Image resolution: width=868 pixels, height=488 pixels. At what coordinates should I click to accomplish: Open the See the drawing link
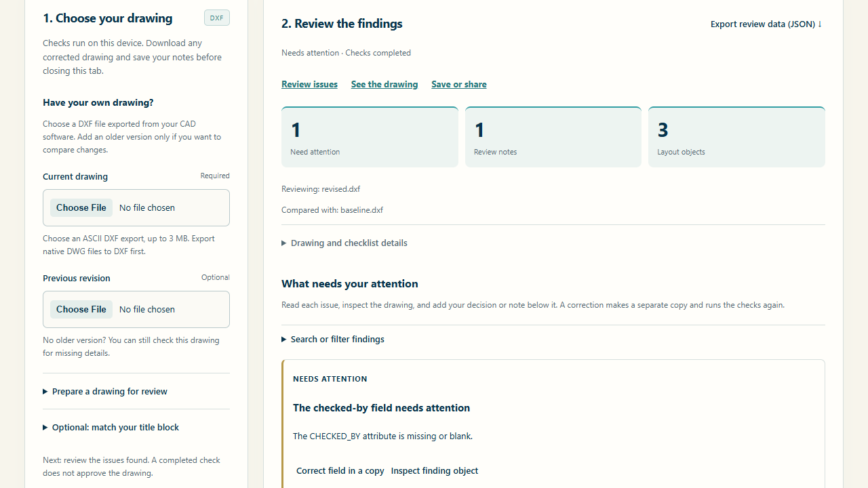pyautogui.click(x=384, y=84)
